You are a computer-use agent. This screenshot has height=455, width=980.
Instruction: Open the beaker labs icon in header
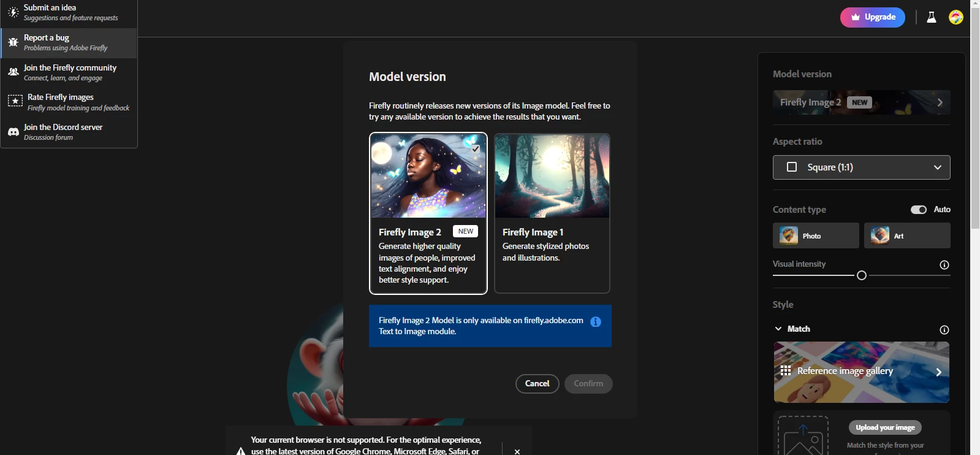[932, 17]
